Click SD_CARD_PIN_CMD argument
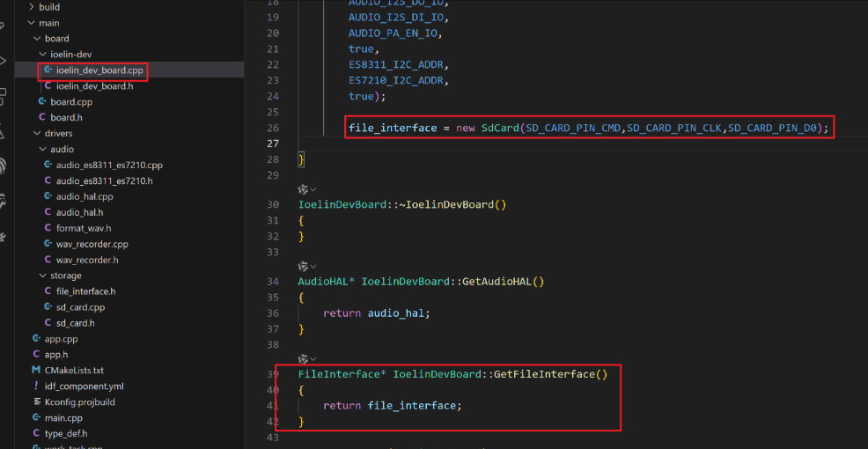 [574, 128]
